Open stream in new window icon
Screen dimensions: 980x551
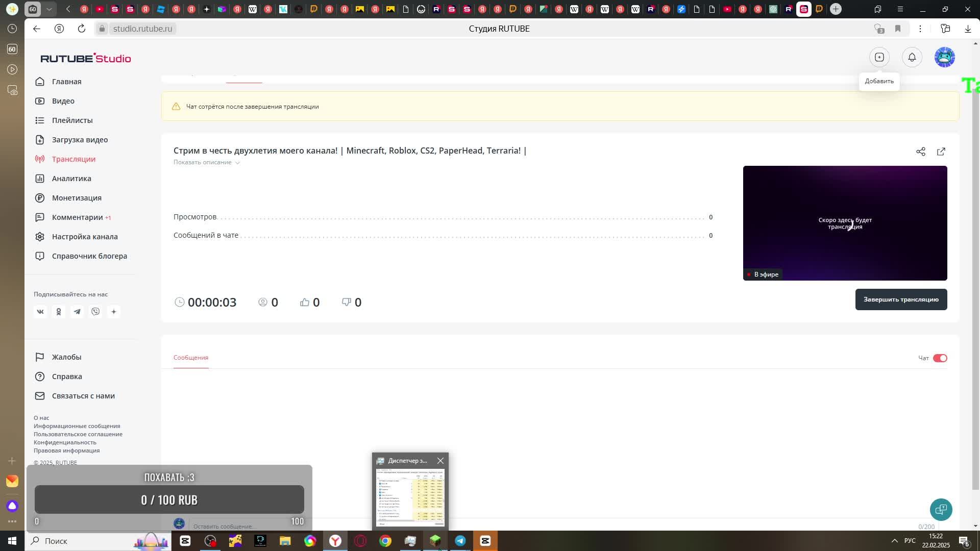click(941, 152)
